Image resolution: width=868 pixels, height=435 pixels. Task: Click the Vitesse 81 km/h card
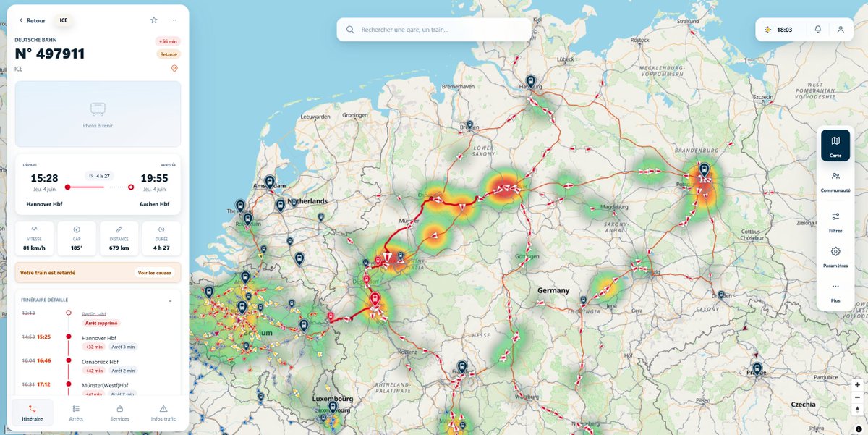34,238
